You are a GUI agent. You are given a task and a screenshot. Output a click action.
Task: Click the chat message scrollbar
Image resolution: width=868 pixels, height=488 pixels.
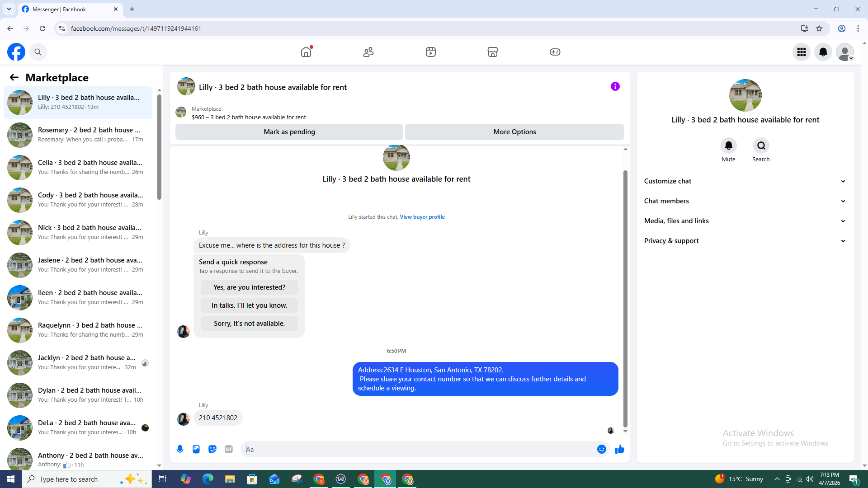point(625,298)
